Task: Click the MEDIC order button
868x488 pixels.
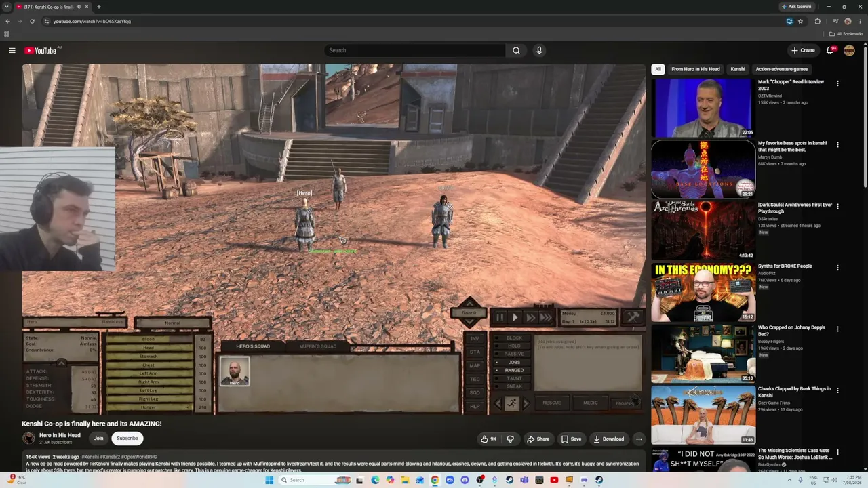Action: [591, 403]
